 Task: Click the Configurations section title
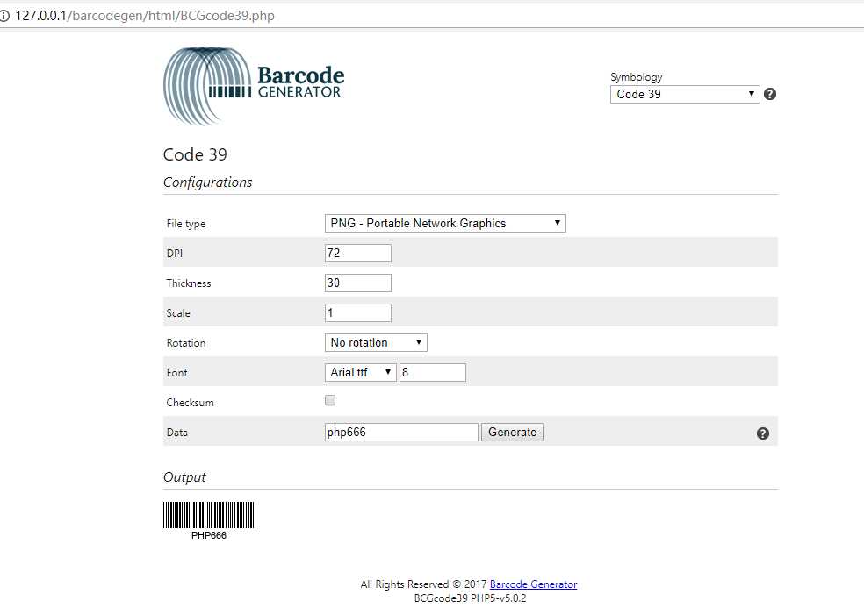(x=208, y=183)
